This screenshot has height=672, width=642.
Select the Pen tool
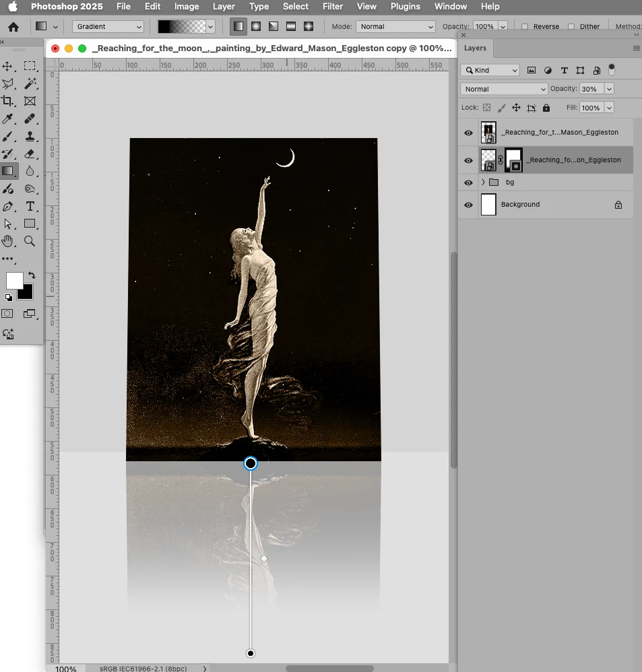7,207
